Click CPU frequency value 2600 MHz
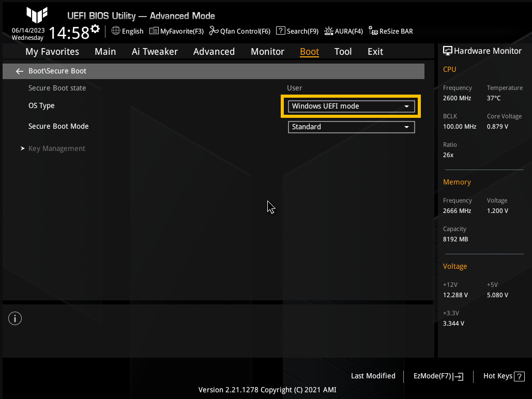The height and width of the screenshot is (399, 532). pos(457,98)
